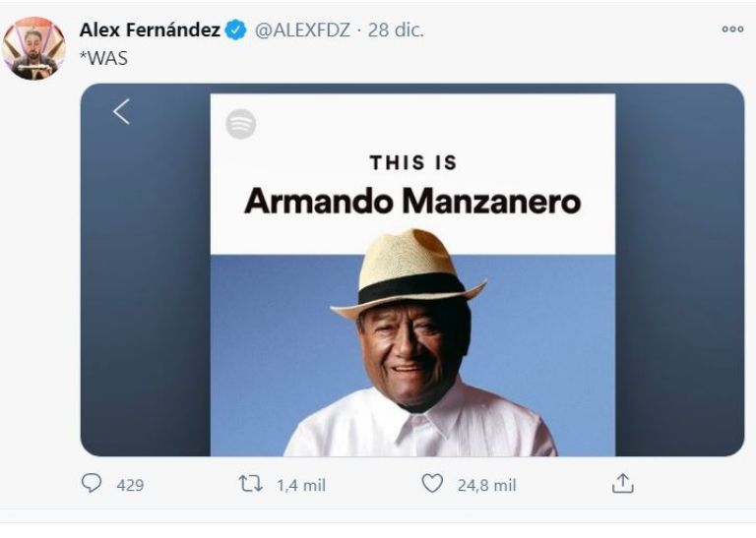Click the 1,4 mil retweet count
Viewport: 756px width, 538px height.
coord(301,485)
